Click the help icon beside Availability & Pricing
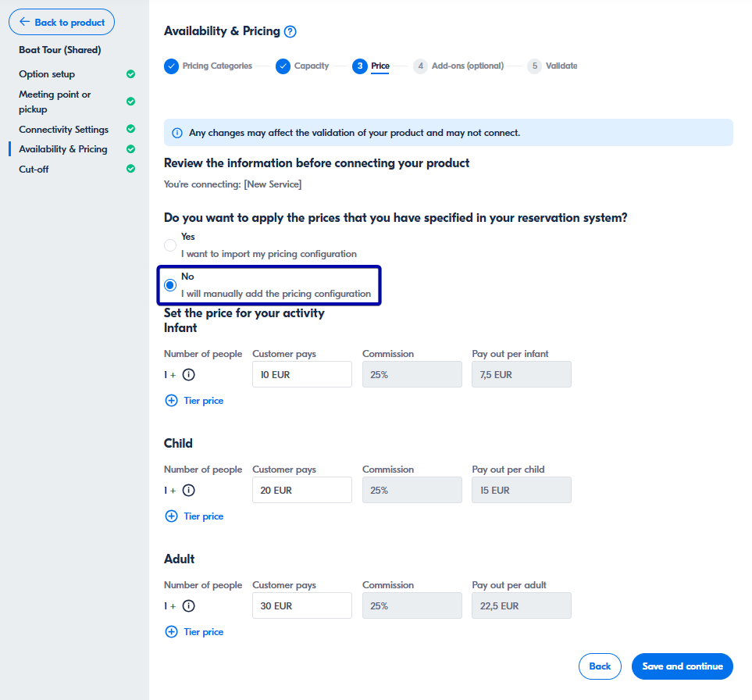Viewport: 752px width, 700px height. (x=290, y=31)
